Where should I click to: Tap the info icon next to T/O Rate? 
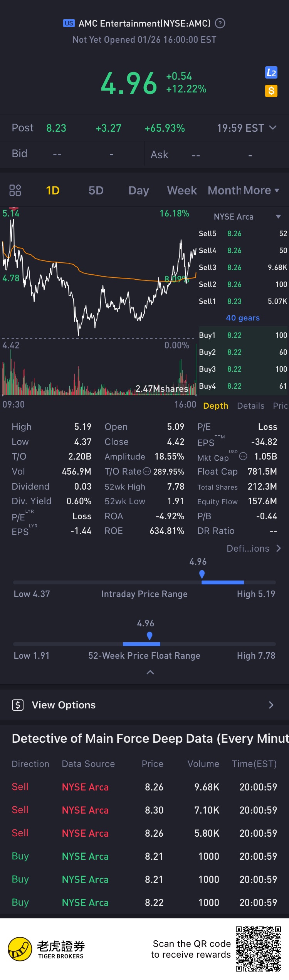pyautogui.click(x=147, y=471)
